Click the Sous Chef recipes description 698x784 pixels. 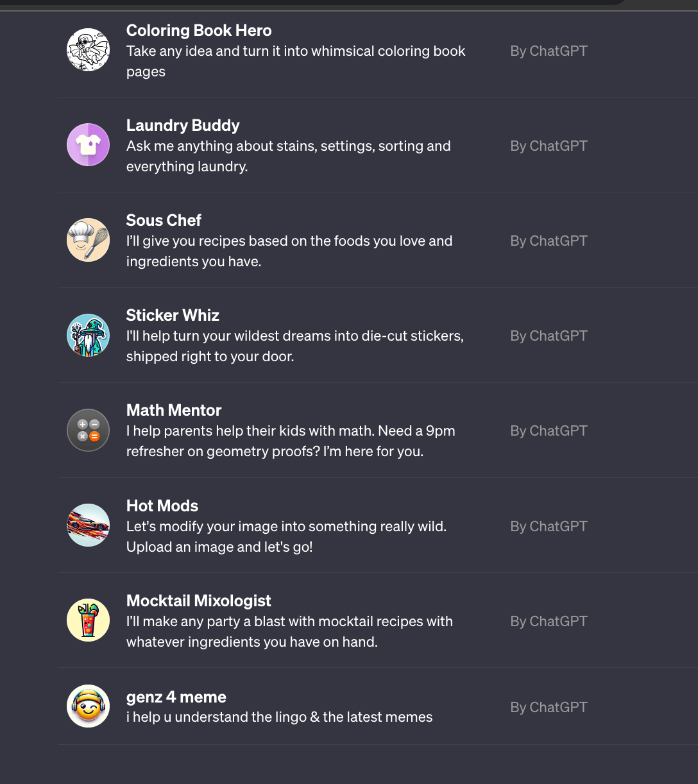click(289, 251)
